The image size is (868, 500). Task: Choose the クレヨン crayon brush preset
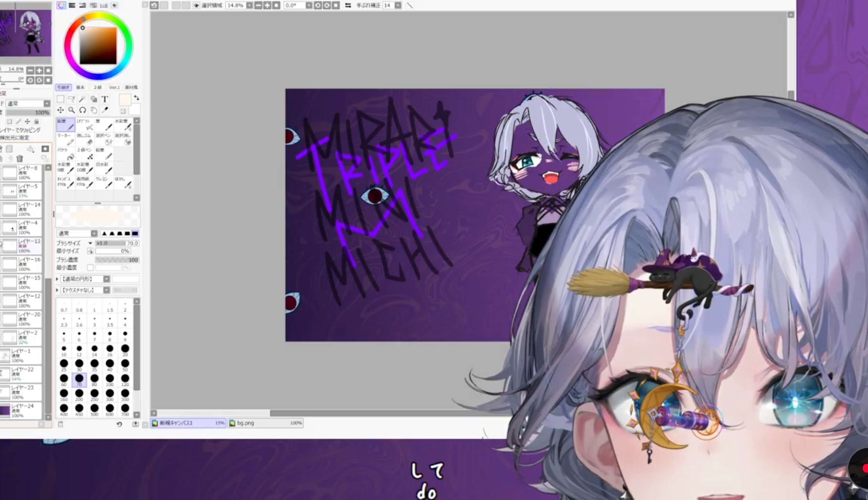click(104, 183)
